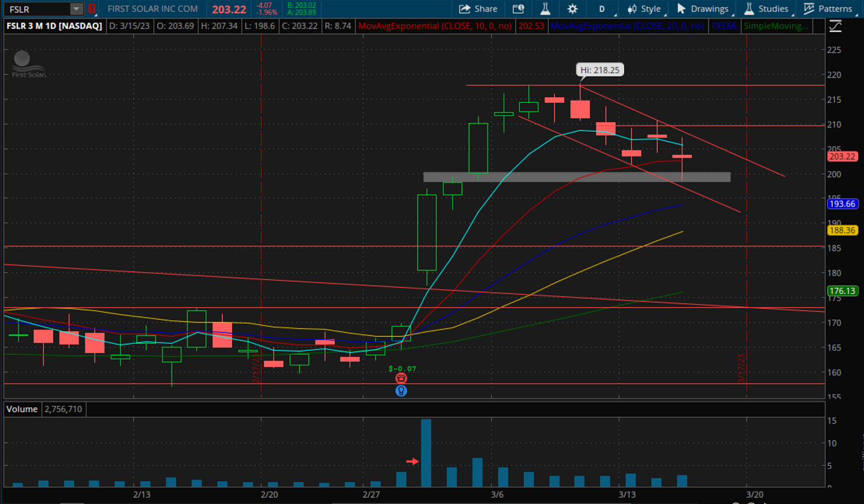Click the Drawings cursor icon

681,9
